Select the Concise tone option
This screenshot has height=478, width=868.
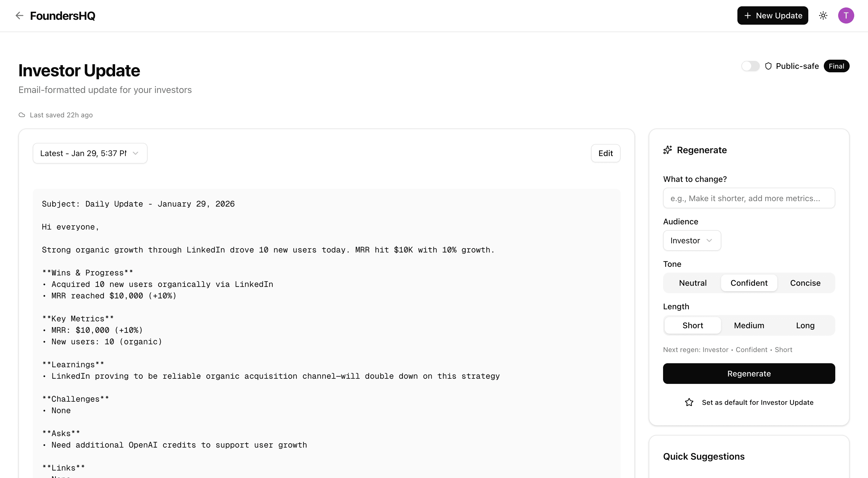(805, 283)
